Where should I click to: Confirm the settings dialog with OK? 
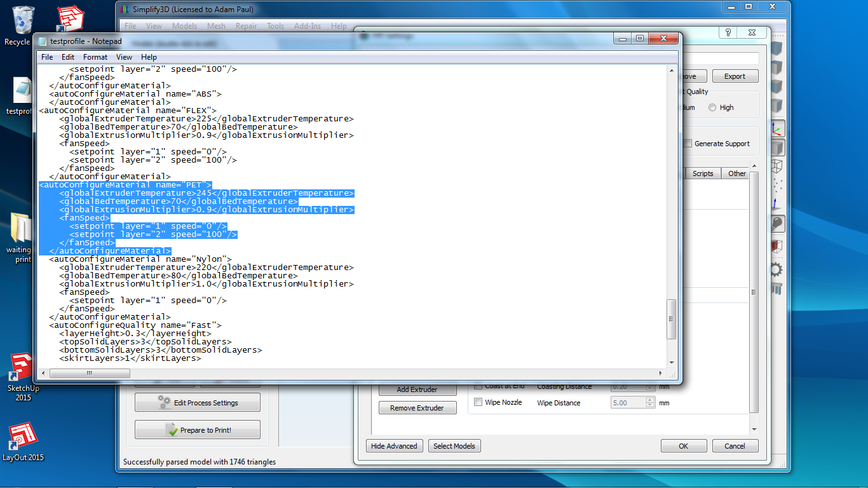(x=684, y=446)
